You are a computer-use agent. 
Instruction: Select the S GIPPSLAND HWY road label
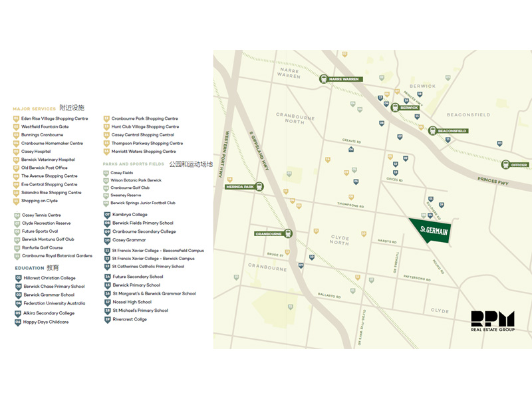(259, 151)
